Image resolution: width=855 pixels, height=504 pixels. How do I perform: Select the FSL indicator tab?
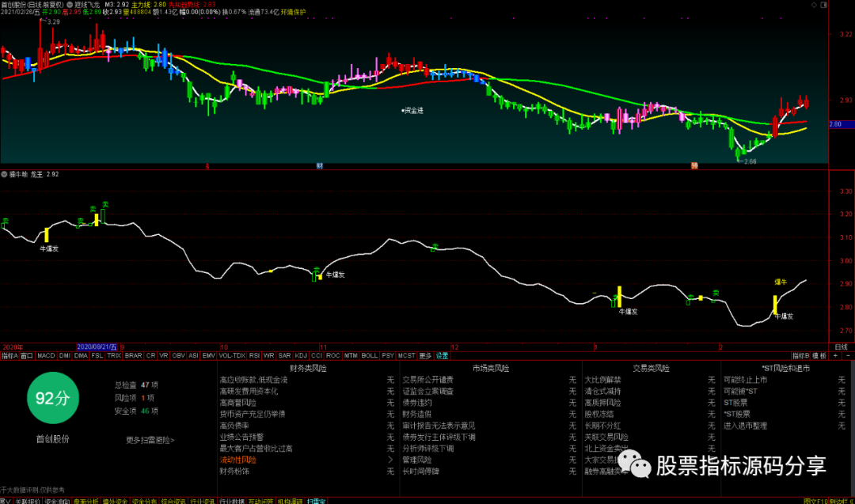point(97,356)
